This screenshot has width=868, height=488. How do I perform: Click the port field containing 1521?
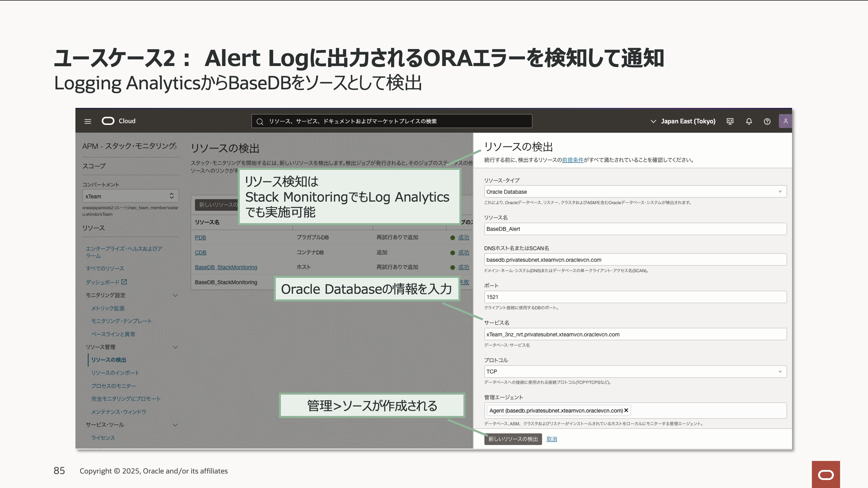click(635, 297)
